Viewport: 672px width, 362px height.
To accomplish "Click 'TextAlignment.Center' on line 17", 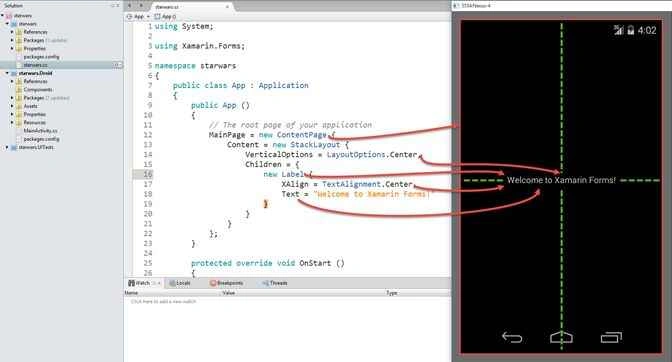I will (x=367, y=184).
